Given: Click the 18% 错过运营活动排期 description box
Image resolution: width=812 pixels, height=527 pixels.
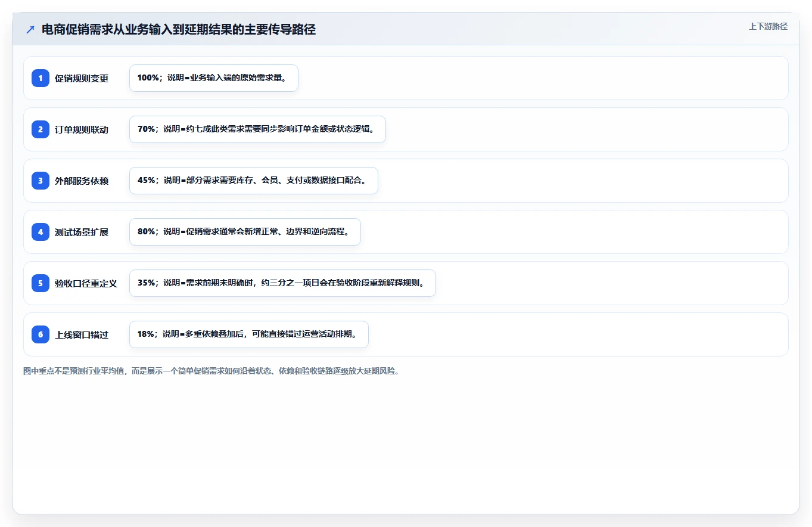Looking at the screenshot, I should [x=249, y=334].
